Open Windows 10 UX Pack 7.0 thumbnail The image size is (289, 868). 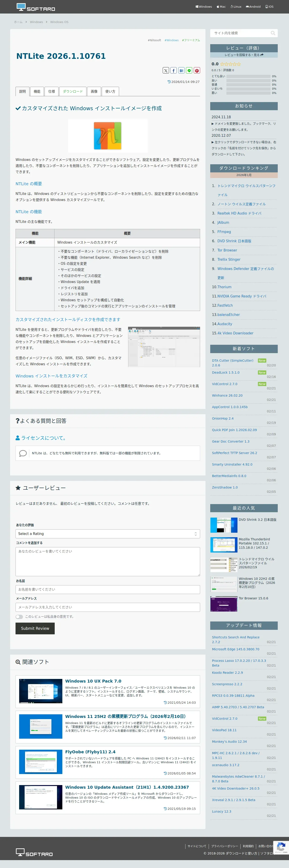pos(41,691)
